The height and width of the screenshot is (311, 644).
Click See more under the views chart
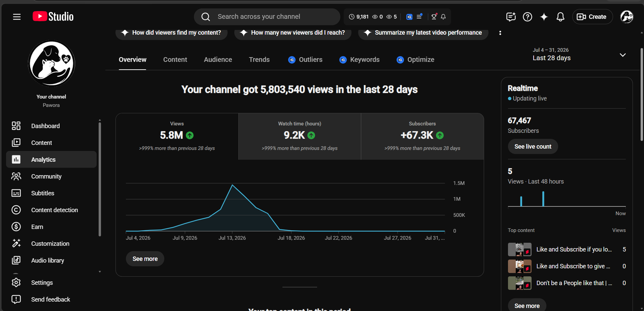145,259
